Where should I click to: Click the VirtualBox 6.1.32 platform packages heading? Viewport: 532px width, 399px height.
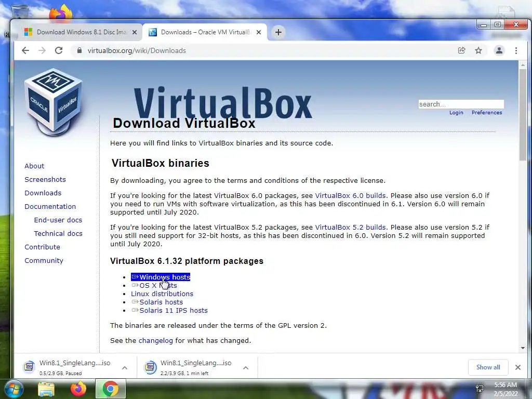coord(187,261)
